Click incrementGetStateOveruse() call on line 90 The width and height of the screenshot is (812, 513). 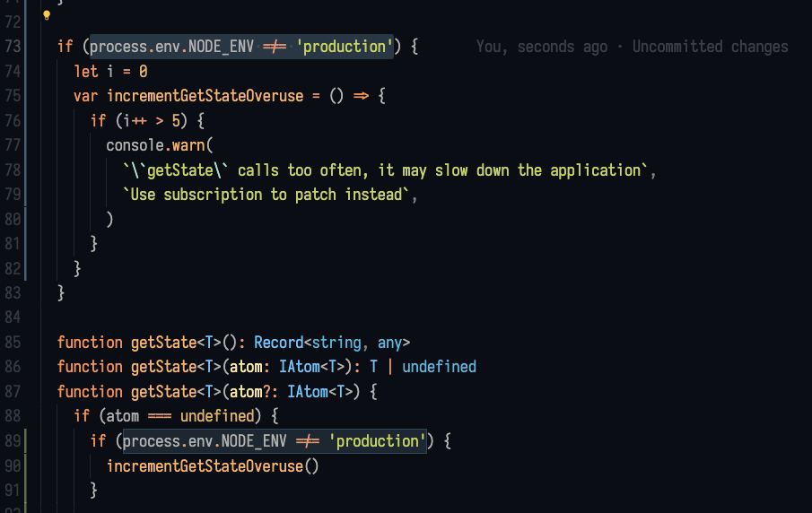(213, 465)
